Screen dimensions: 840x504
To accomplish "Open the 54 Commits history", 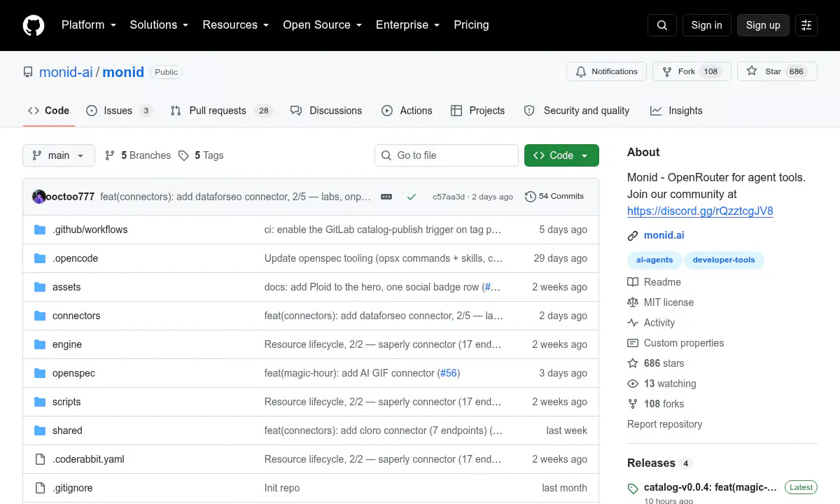I will pos(554,197).
